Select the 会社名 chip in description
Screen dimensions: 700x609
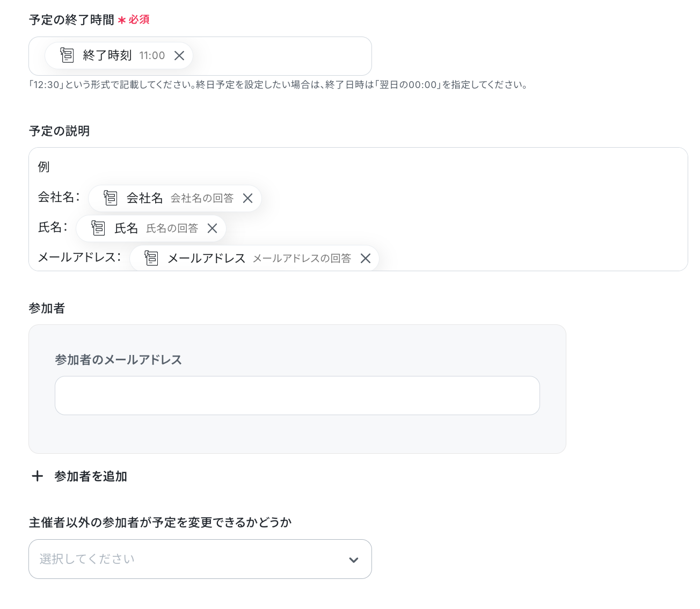point(175,198)
